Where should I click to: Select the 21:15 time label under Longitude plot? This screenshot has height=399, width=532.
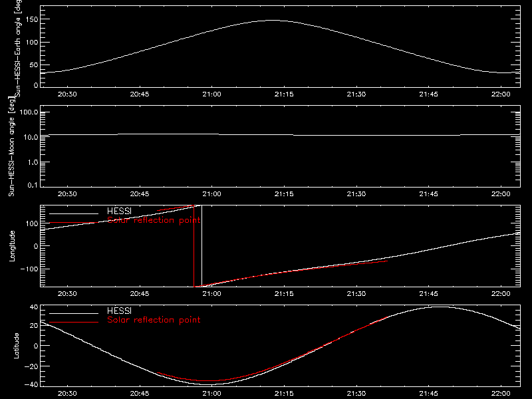[284, 294]
